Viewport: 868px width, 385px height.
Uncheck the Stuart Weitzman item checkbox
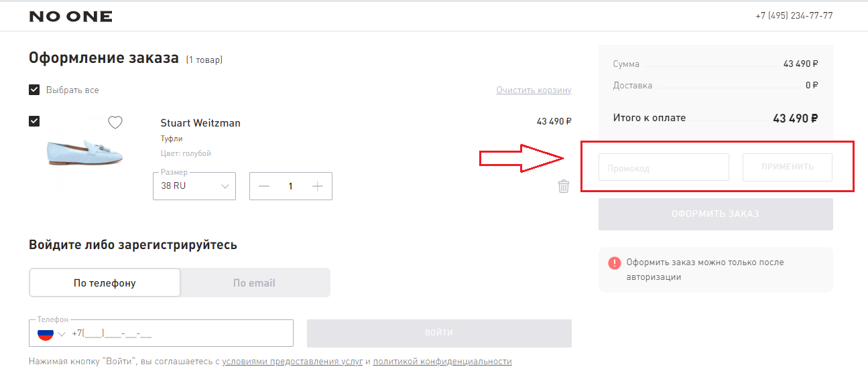34,121
